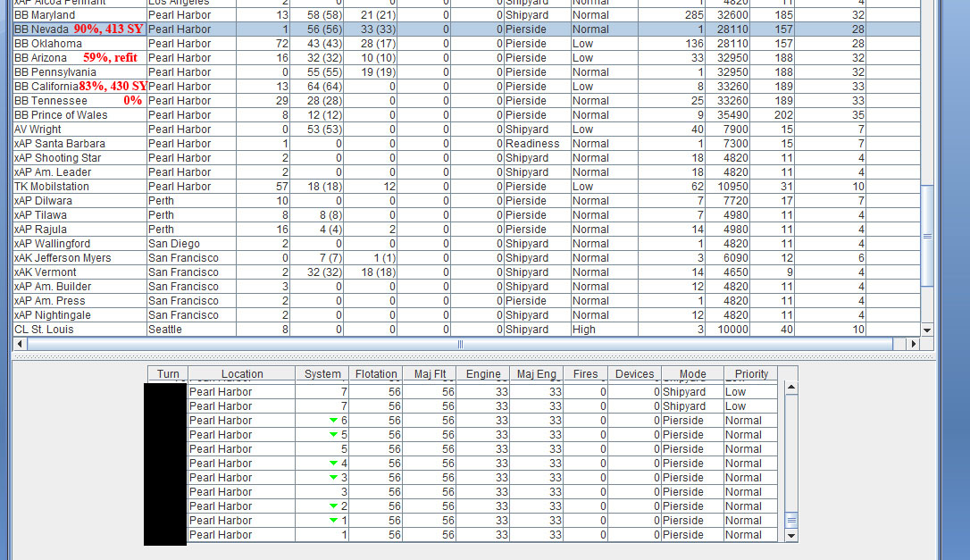This screenshot has height=560, width=970.
Task: Sort by the Fires column header
Action: point(585,373)
